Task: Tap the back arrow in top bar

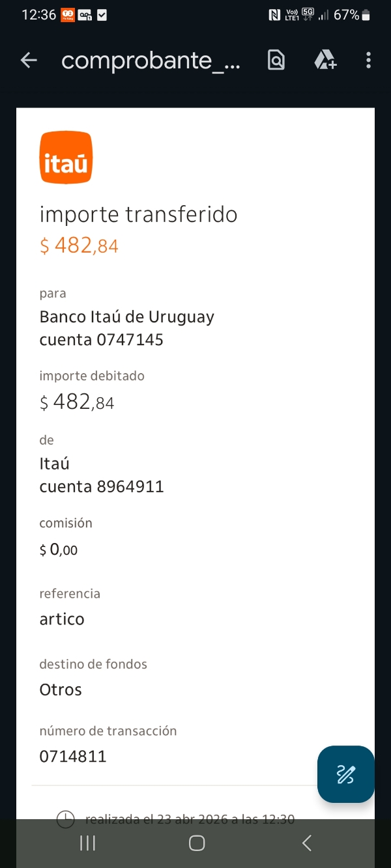Action: (29, 61)
